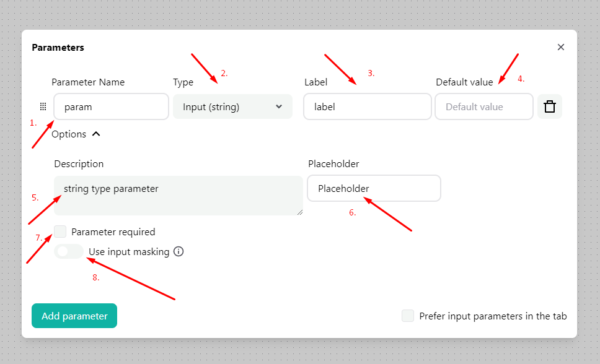Viewport: 600px width, 364px height.
Task: Focus the Parameter Name field containing param
Action: (x=112, y=106)
